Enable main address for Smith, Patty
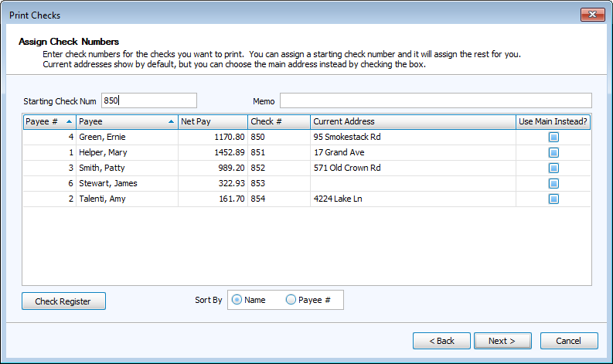 coord(553,168)
